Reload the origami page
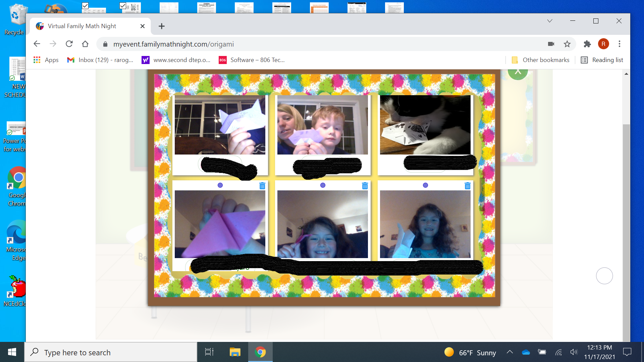 pyautogui.click(x=69, y=44)
